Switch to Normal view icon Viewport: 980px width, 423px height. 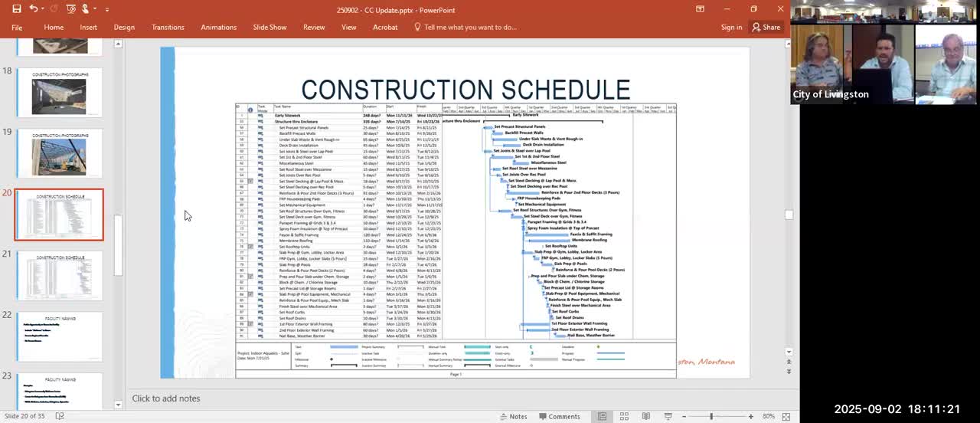tap(603, 416)
